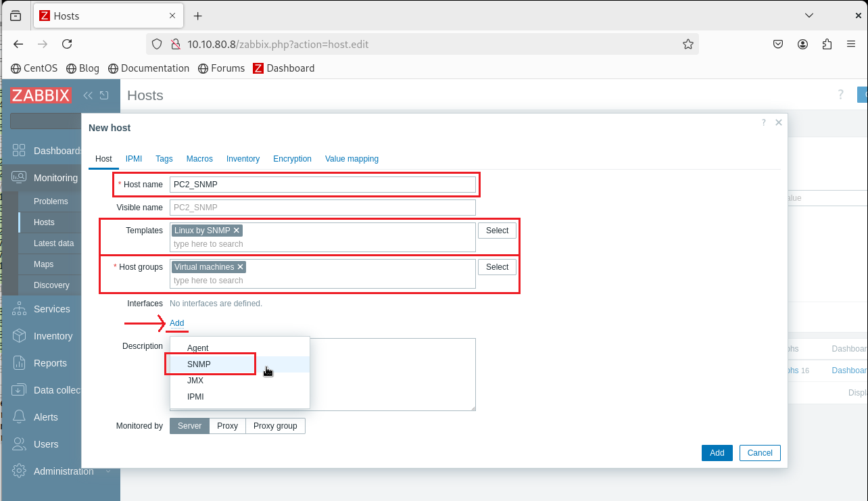Screen dimensions: 868x501
Task: Open Maps under Monitoring
Action: tap(43, 264)
